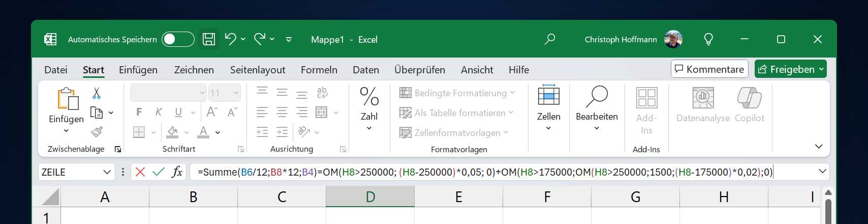868x224 pixels.
Task: Open Zellenformatvorlagen menu
Action: (x=454, y=132)
